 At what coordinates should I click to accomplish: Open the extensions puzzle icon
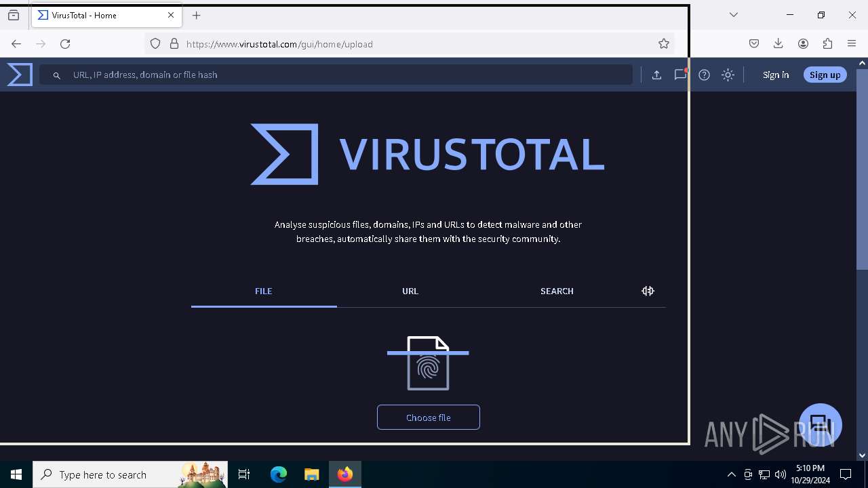coord(827,44)
